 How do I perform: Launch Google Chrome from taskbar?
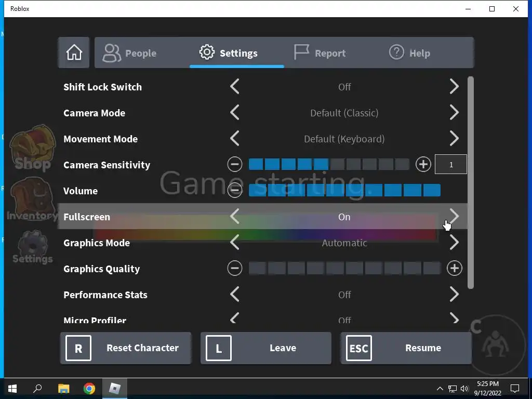[89, 389]
